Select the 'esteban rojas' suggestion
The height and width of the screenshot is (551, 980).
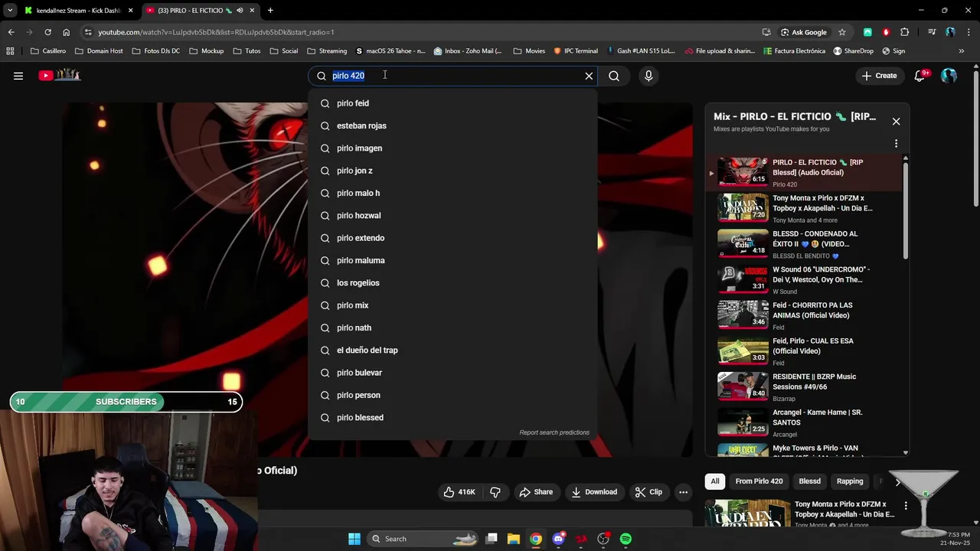tap(452, 126)
